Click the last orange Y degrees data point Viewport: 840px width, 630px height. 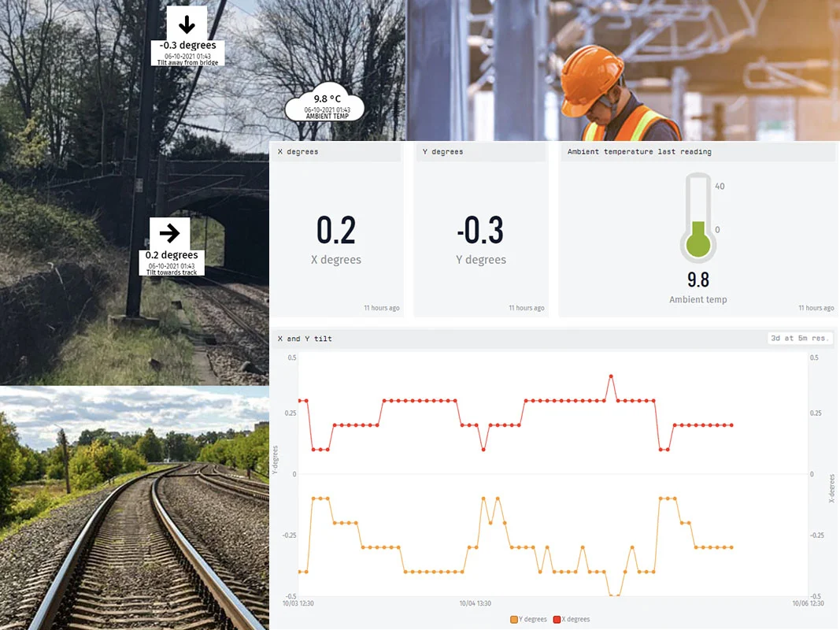pyautogui.click(x=731, y=547)
